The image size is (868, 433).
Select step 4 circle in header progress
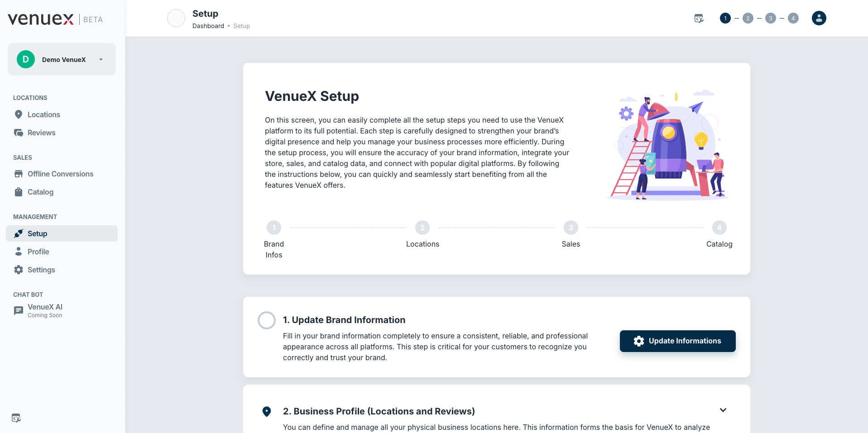pyautogui.click(x=793, y=18)
